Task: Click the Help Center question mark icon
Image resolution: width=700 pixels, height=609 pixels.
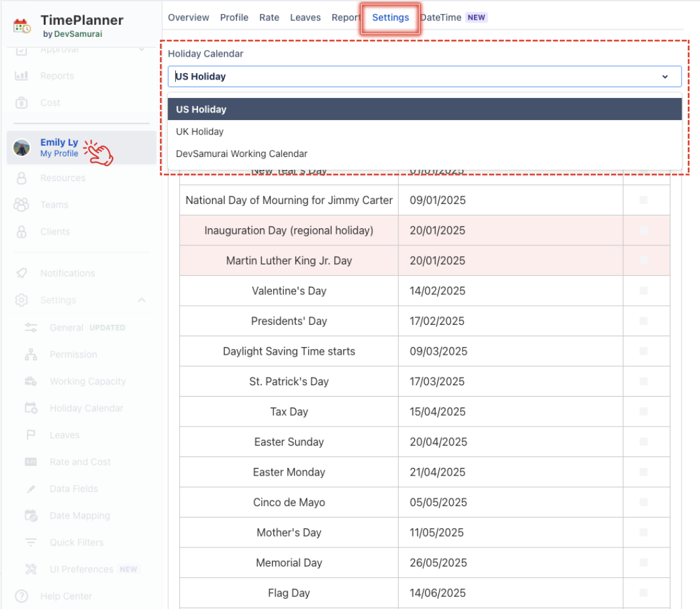Action: (x=22, y=596)
